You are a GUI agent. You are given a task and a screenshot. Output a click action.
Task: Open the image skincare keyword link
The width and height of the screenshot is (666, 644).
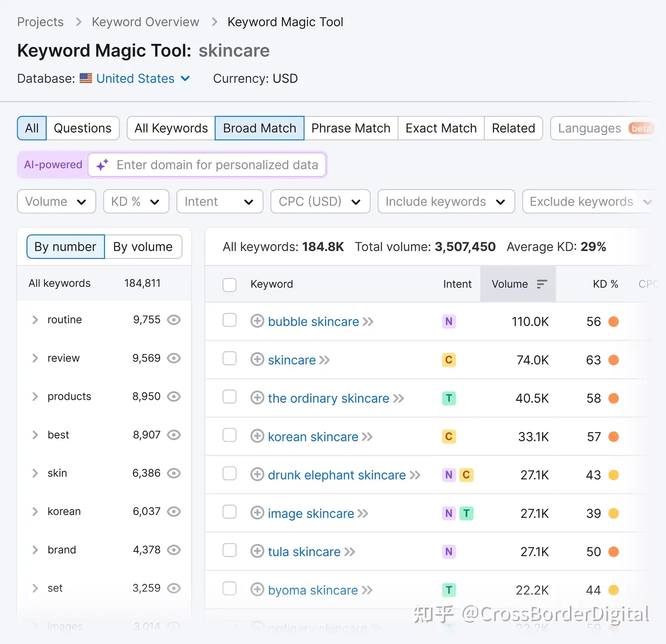pos(311,514)
